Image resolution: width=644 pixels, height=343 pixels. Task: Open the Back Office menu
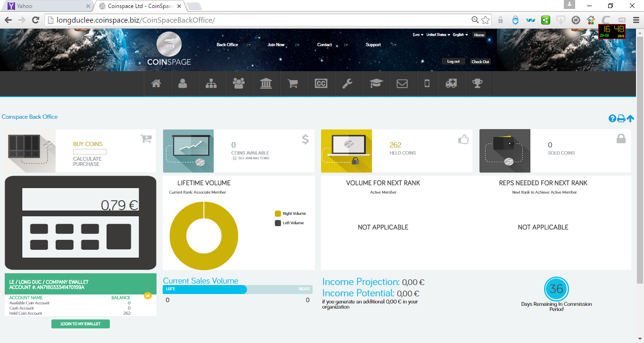(x=227, y=45)
